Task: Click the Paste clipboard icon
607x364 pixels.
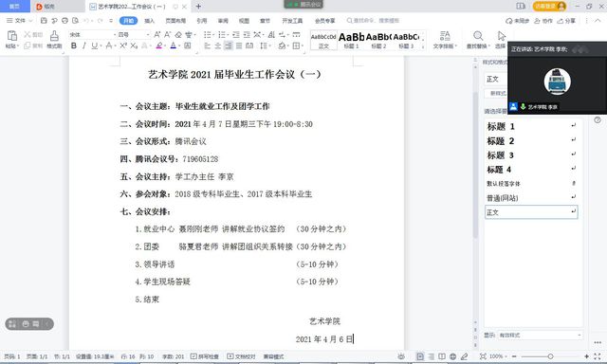Action: coord(12,36)
